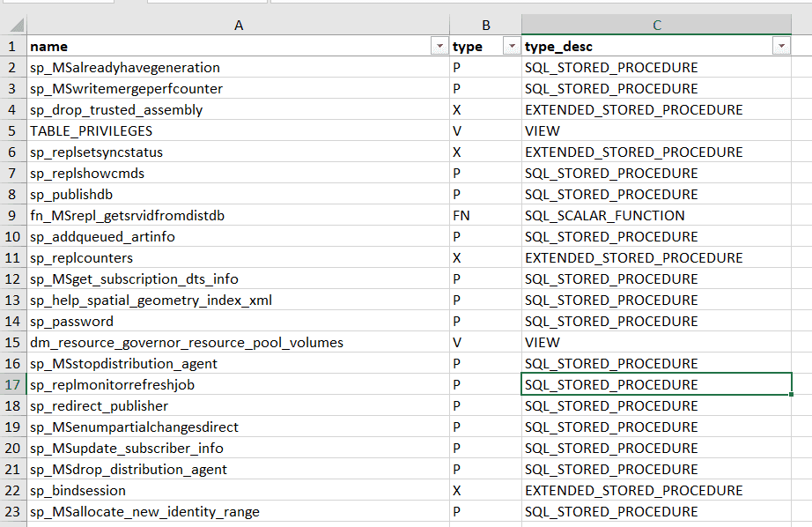812x527 pixels.
Task: Open the type column filter dropdown
Action: click(512, 46)
